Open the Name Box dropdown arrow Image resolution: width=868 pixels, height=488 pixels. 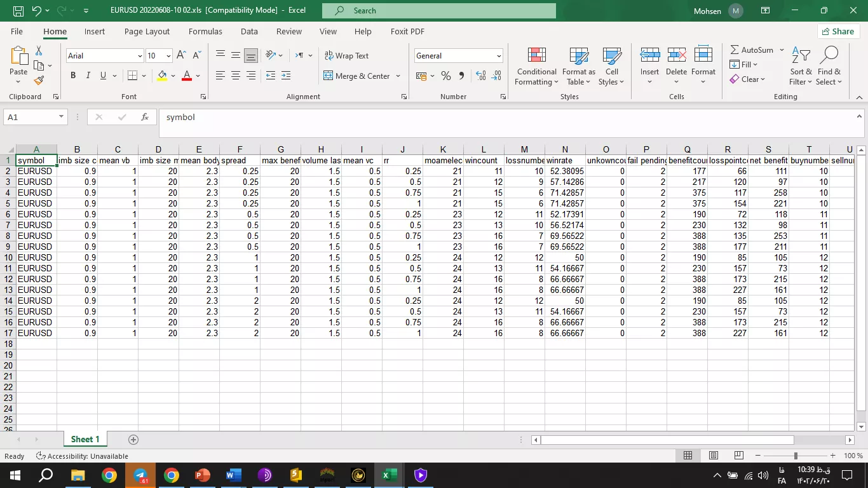point(61,117)
